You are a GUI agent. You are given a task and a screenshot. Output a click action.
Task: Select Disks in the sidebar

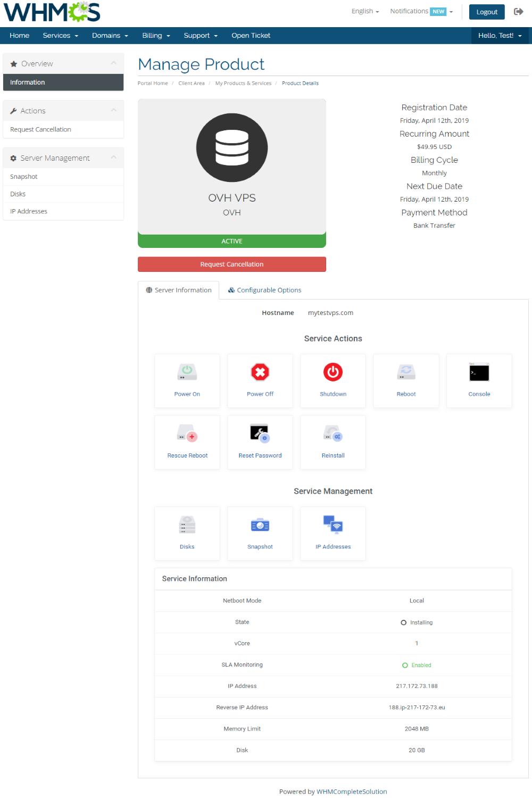(63, 194)
